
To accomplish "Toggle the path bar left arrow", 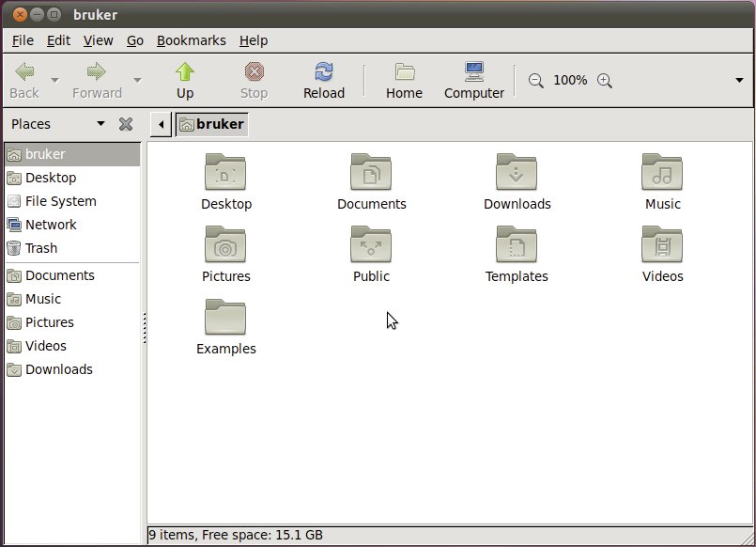I will pyautogui.click(x=161, y=124).
